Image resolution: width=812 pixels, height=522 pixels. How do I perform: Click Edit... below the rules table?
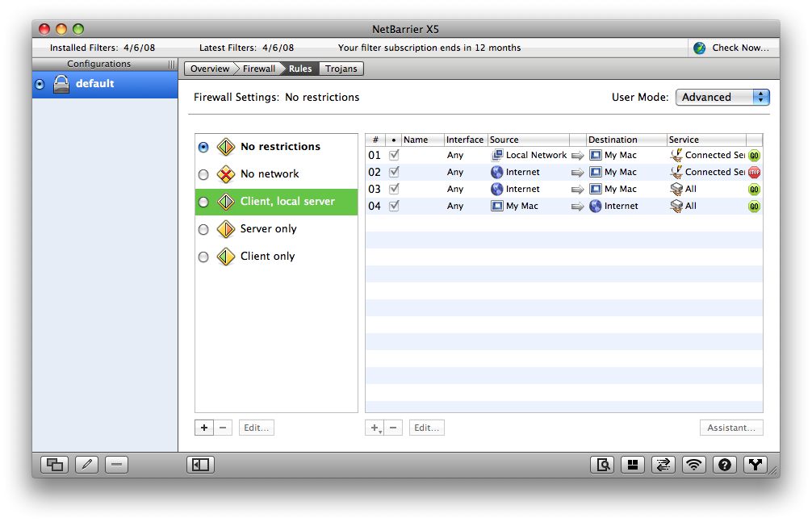click(427, 428)
